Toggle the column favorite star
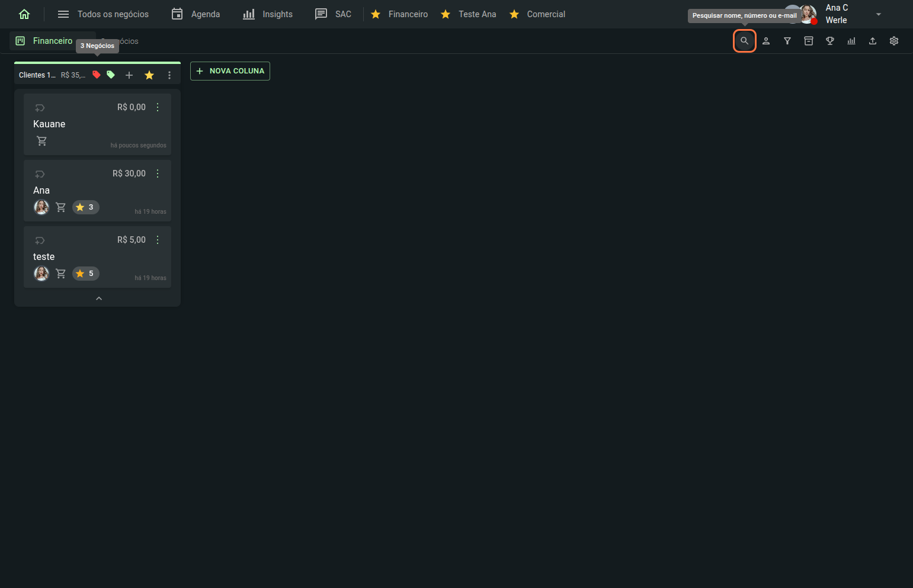 tap(149, 75)
